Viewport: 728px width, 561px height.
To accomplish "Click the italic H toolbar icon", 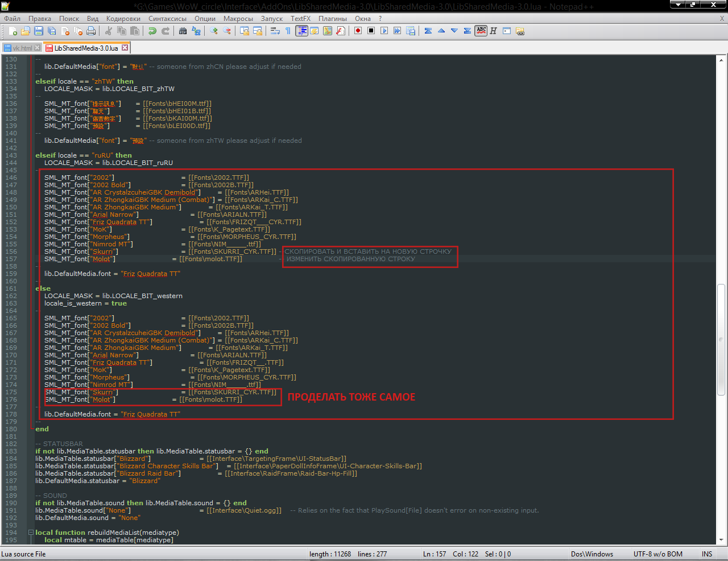I will pos(493,31).
